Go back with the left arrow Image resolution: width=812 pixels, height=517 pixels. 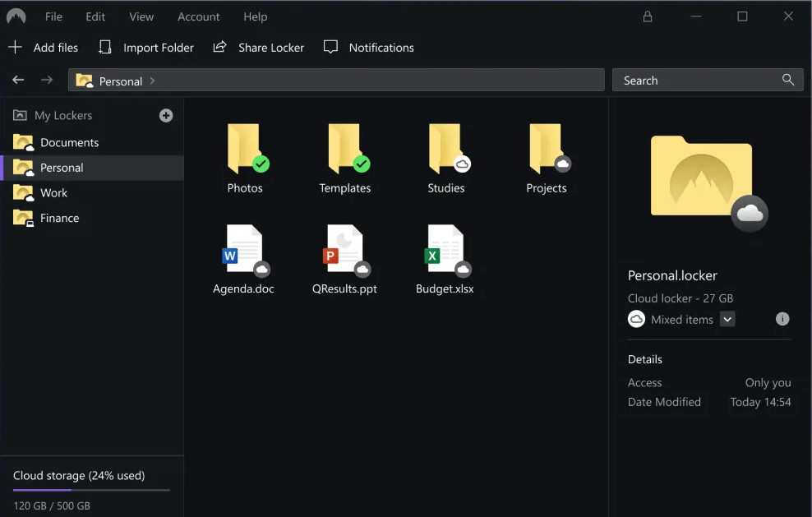pyautogui.click(x=18, y=80)
